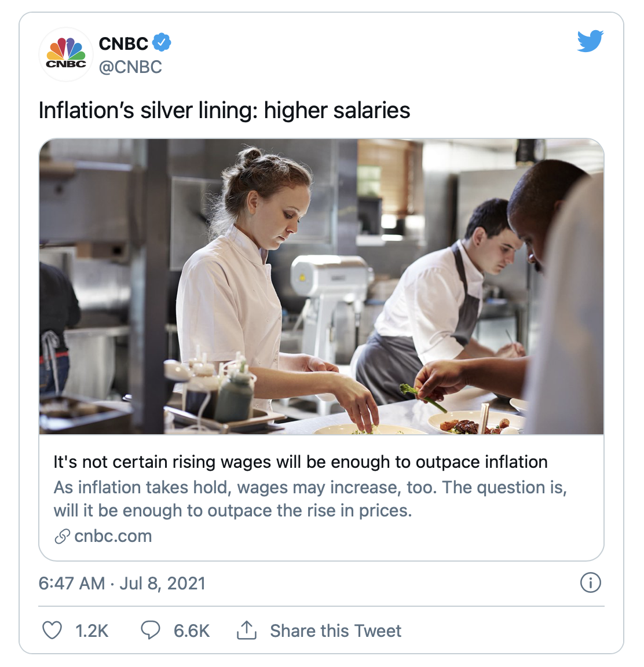Like the tweet with the heart icon
The image size is (644, 667).
click(x=52, y=630)
